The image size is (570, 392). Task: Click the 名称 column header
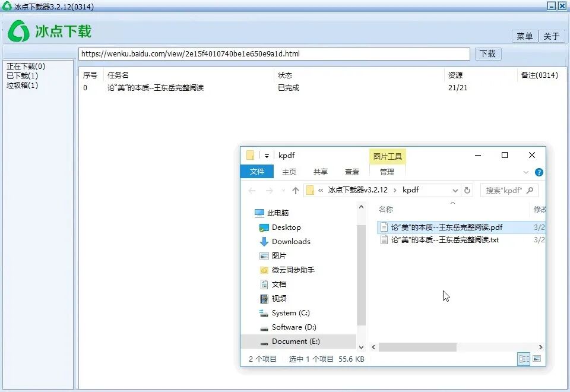click(386, 210)
